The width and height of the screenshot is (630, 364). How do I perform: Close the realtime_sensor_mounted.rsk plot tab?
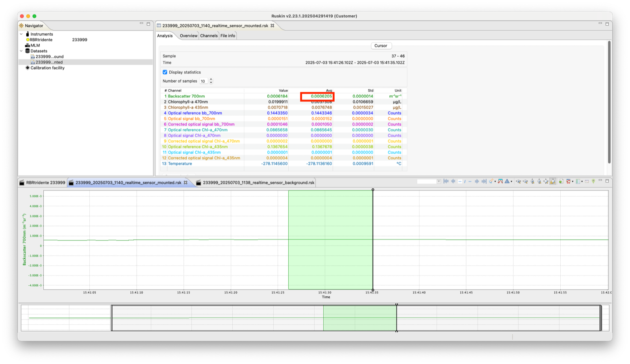[x=185, y=183]
